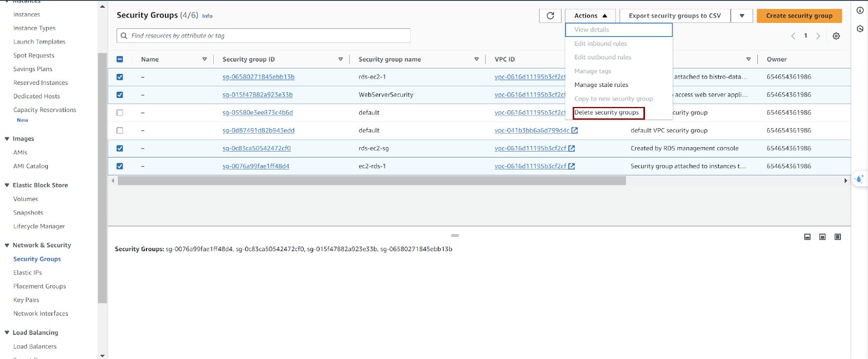The height and width of the screenshot is (359, 868).
Task: Toggle the select-all header checkbox
Action: pos(120,59)
